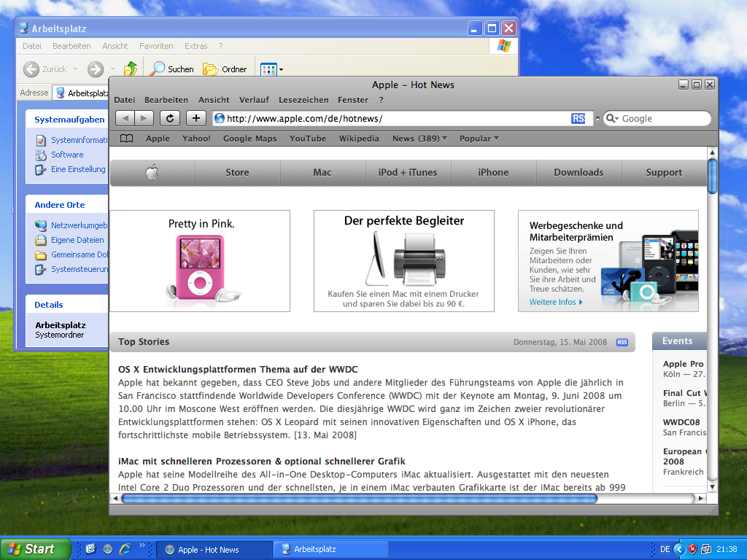Open dropdown arrow beside Zurück button
Screen dimensions: 747x560
tap(75, 69)
